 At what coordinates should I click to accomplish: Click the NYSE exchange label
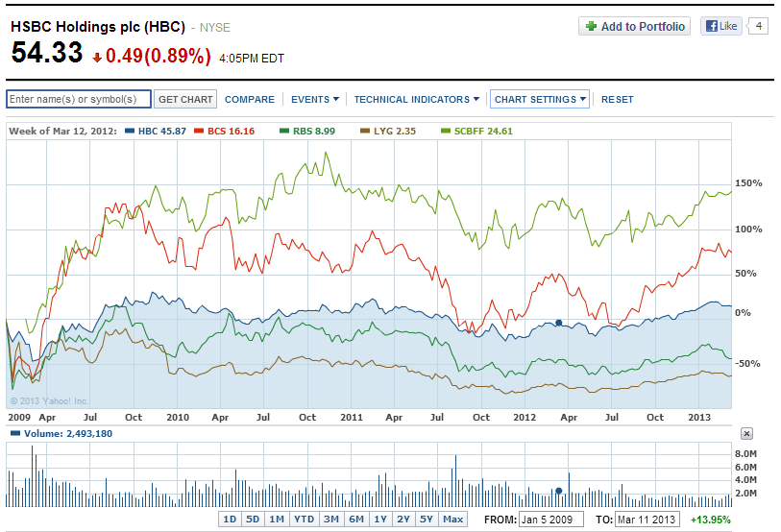(x=214, y=28)
